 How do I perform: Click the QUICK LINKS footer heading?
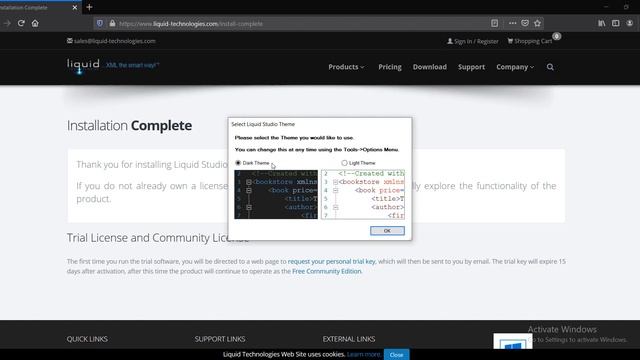(x=87, y=339)
